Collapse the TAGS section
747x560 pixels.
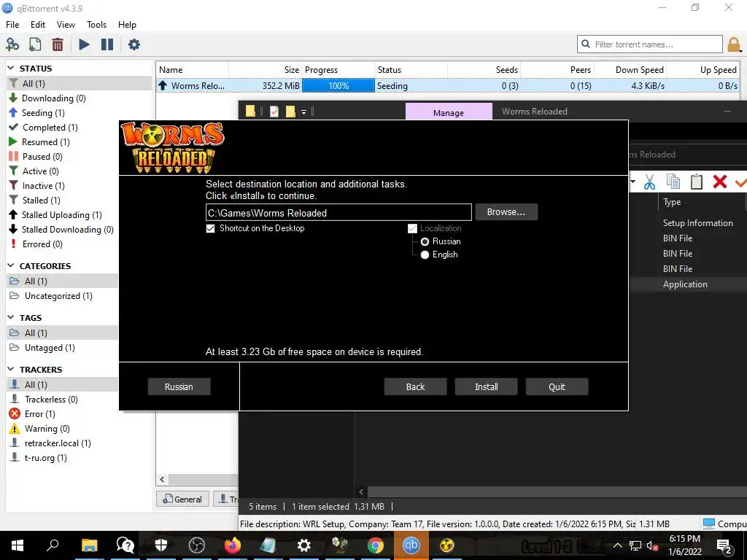[12, 317]
